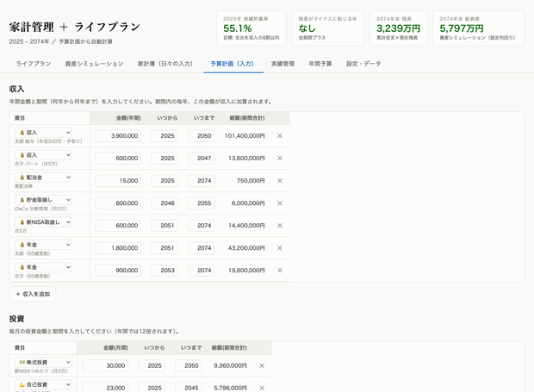The height and width of the screenshot is (392, 534).
Task: Edit the 3,900,000 annual amount field
Action: (118, 136)
